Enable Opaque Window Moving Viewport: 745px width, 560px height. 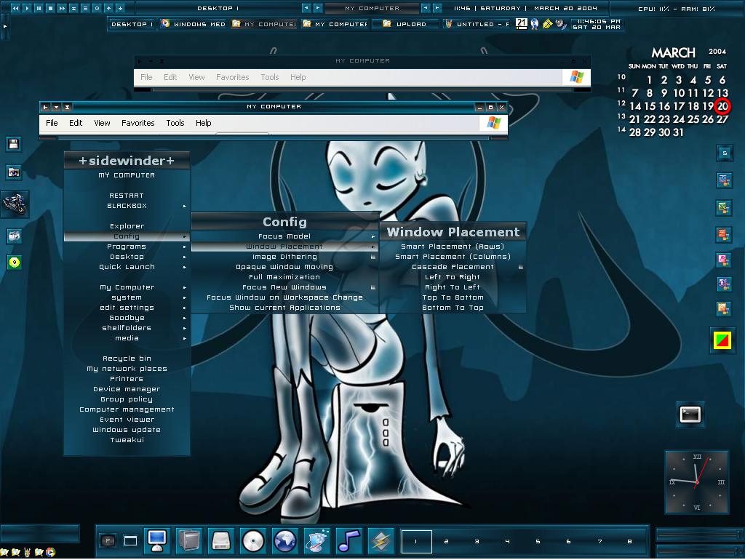pos(284,267)
